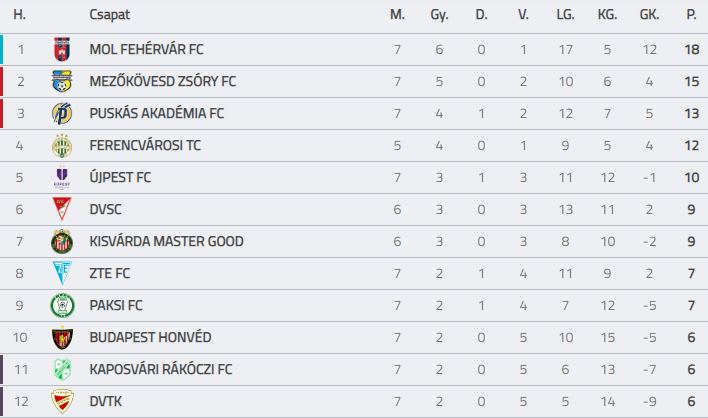Click the Mezőkövesd Zsóry FC crest icon
Viewport: 708px width, 418px height.
(x=62, y=81)
